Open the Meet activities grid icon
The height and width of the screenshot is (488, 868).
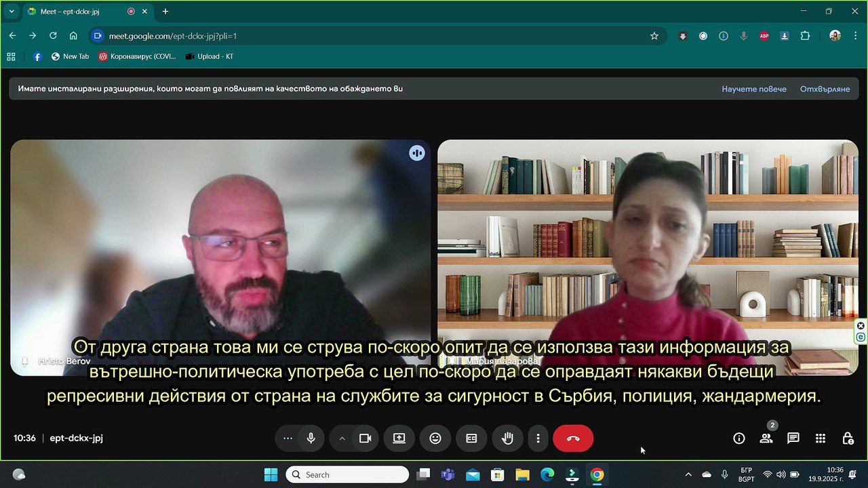[x=821, y=439]
